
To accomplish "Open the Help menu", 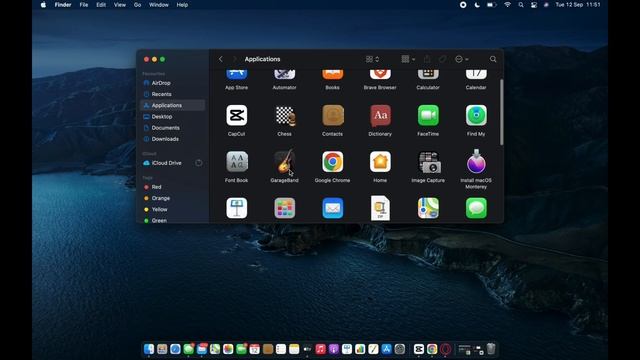I will coord(182,5).
